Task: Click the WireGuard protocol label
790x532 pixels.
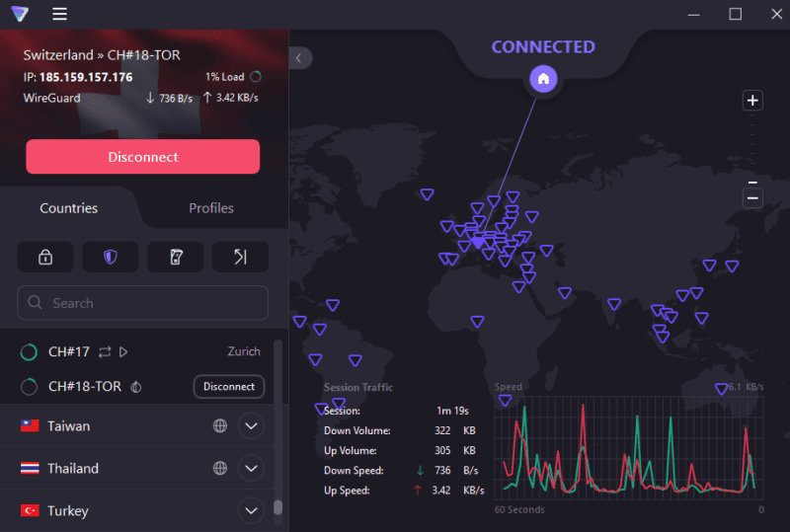Action: (52, 98)
